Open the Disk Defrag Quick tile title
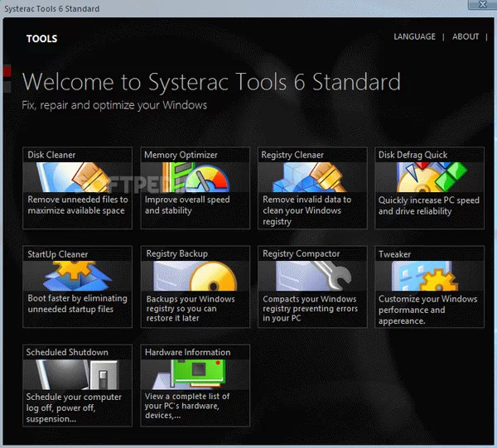Screen dimensions: 497x448 [x=413, y=155]
